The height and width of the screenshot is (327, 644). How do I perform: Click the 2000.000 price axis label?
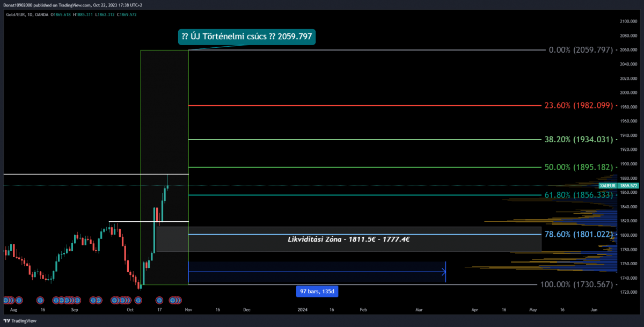click(x=628, y=92)
